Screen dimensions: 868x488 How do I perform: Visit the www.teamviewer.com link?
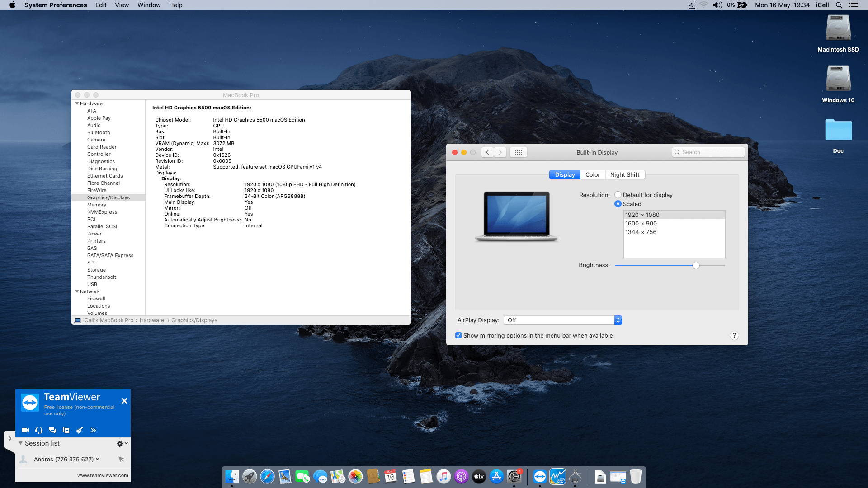(x=102, y=475)
